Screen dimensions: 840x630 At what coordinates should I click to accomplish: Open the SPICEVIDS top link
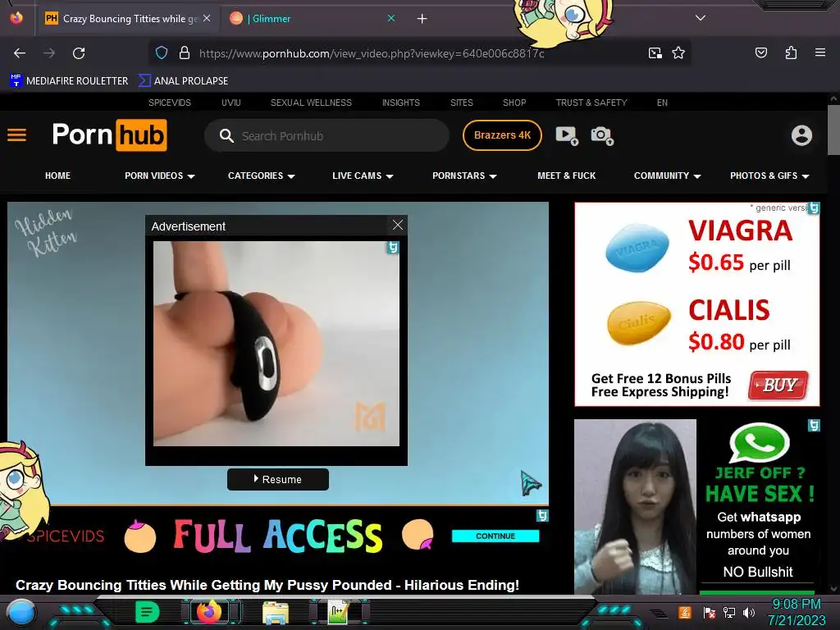tap(170, 103)
